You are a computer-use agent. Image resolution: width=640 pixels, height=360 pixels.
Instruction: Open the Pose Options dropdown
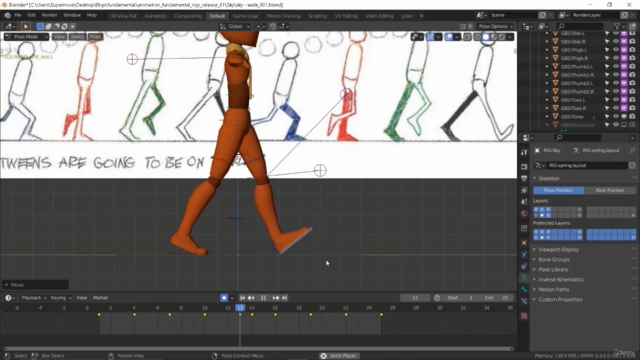click(x=496, y=26)
